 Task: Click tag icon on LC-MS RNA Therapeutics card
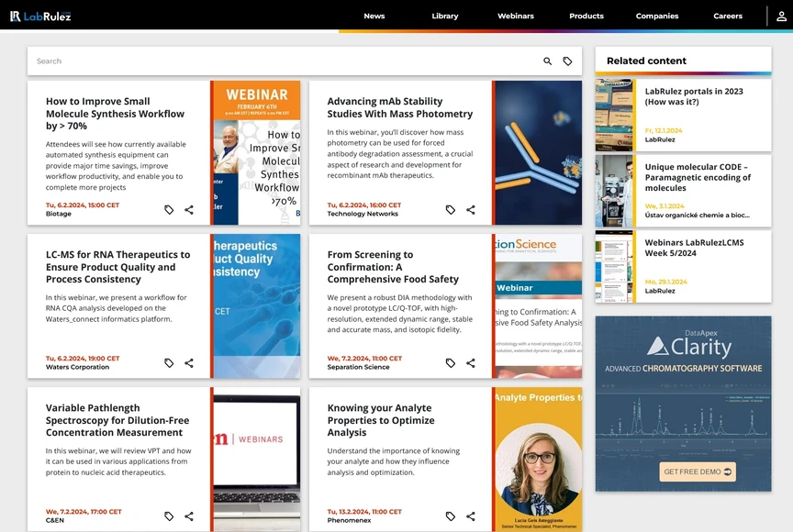[x=169, y=362]
